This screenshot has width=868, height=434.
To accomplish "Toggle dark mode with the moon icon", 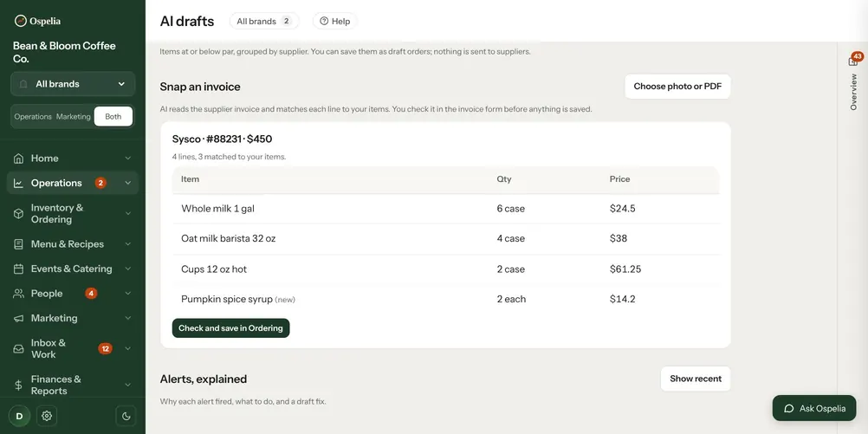I will coord(126,416).
